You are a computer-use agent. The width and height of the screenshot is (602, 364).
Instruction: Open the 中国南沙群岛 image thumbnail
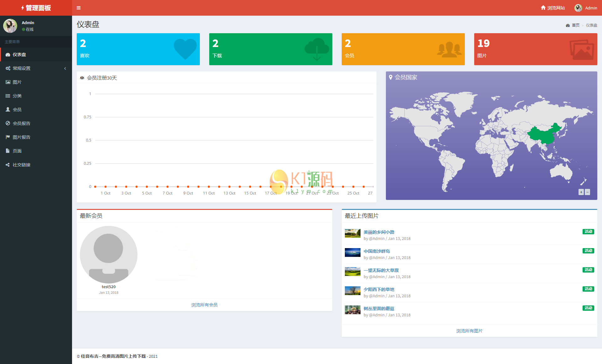[352, 252]
